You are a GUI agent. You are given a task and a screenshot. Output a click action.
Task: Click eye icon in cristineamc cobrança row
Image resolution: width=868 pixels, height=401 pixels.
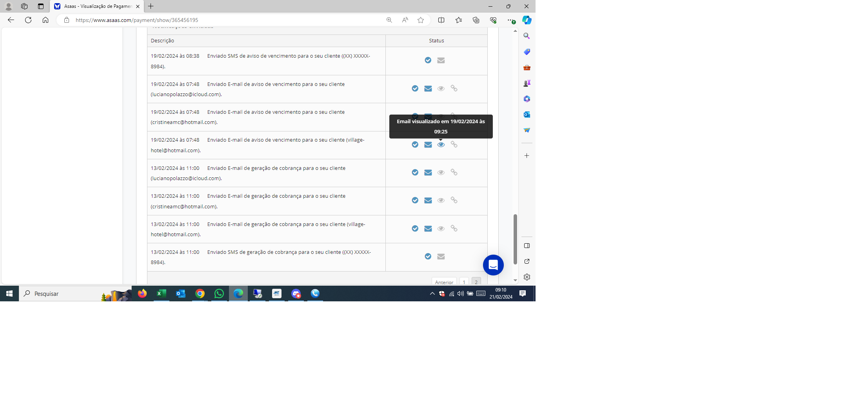[x=441, y=200]
